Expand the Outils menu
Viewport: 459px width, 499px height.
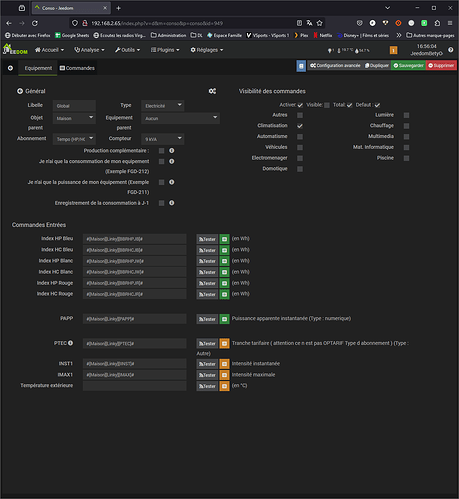128,50
